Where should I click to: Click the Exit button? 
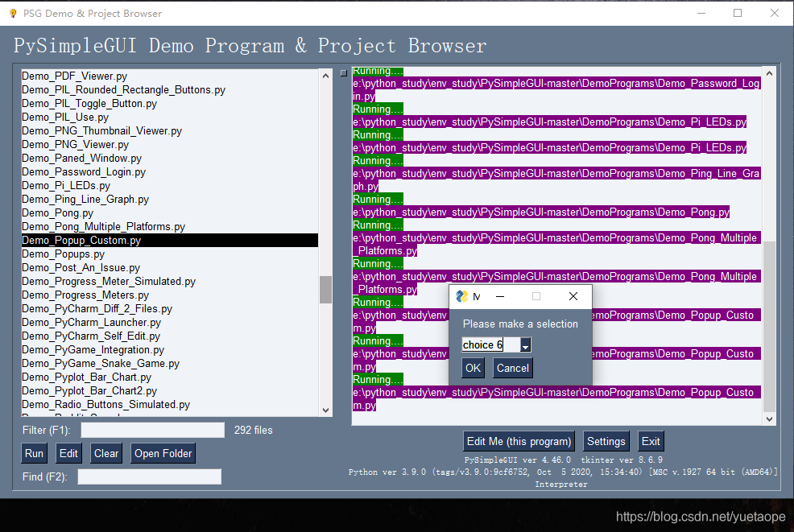[x=651, y=441]
